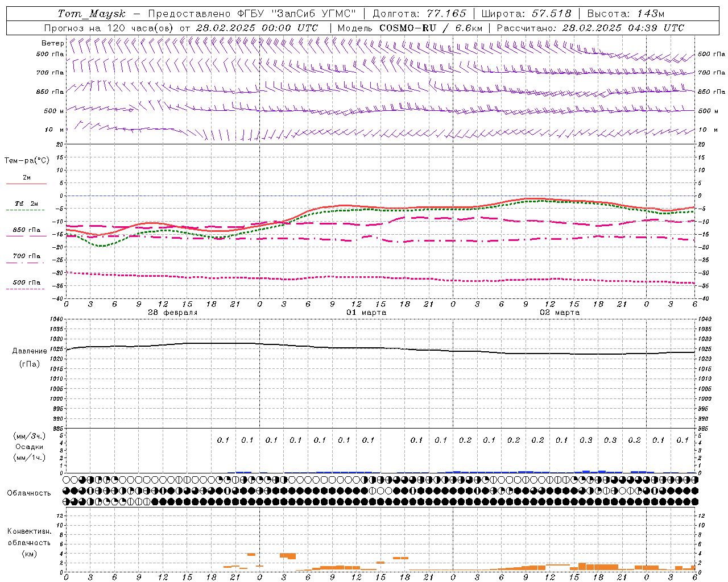
Task: Click the '02 марта' date label
Action: click(560, 313)
